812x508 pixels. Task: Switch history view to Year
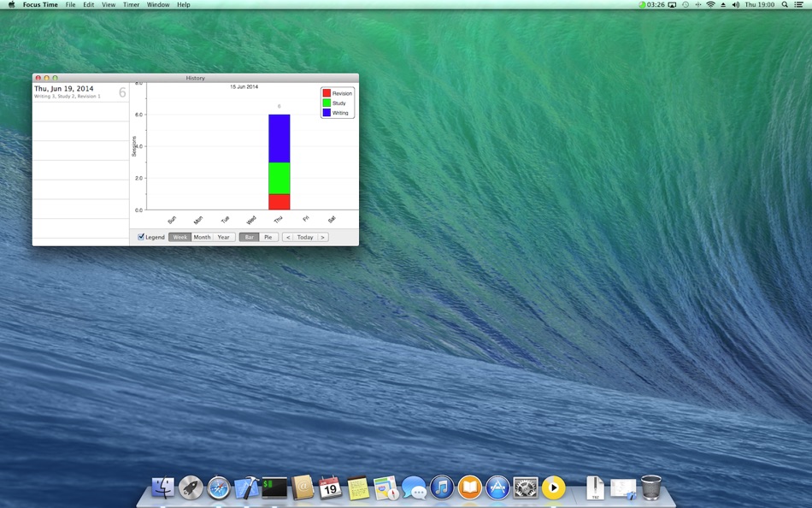[224, 237]
